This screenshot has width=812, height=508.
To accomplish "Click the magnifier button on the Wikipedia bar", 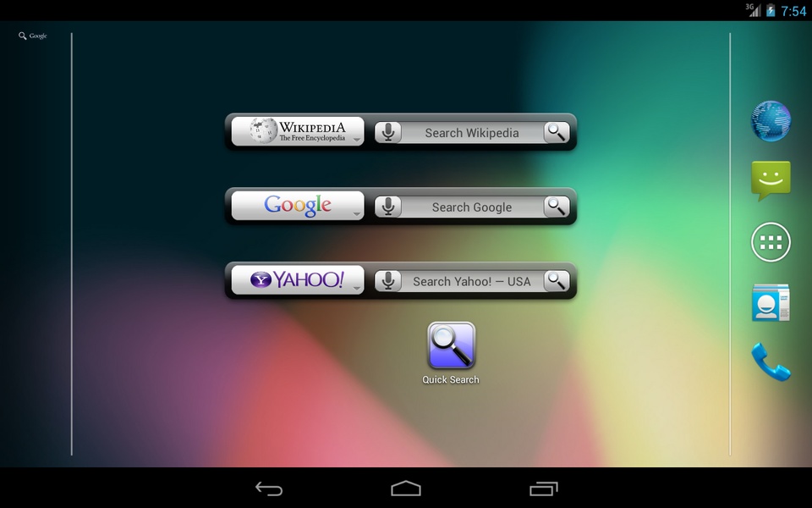I will tap(557, 133).
